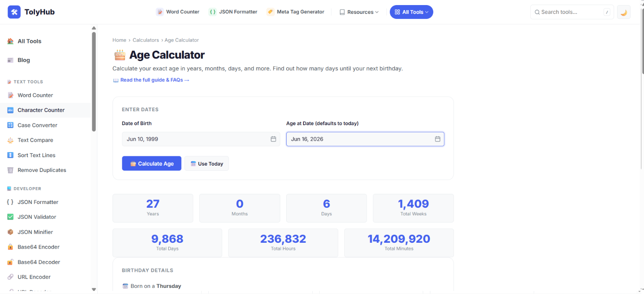Select JSON Validator in sidebar
Viewport: 644px width, 295px height.
pos(46,217)
